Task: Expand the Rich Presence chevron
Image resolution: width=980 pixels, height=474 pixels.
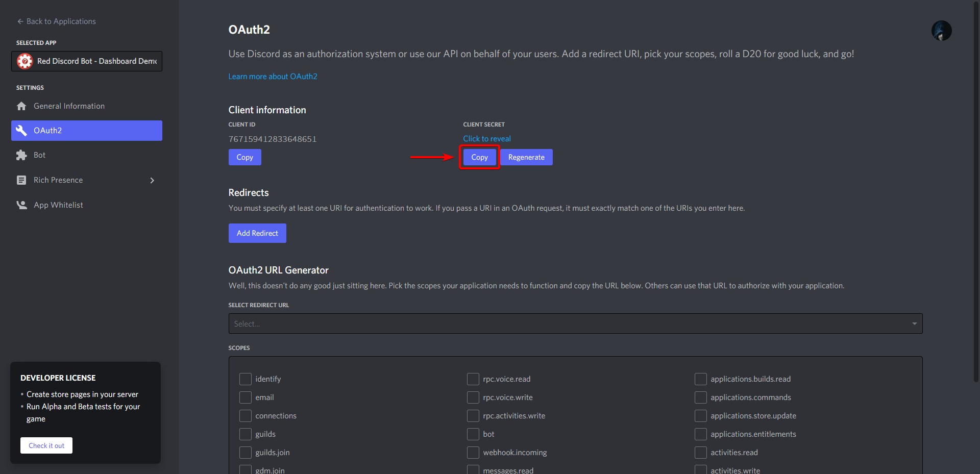Action: click(152, 180)
